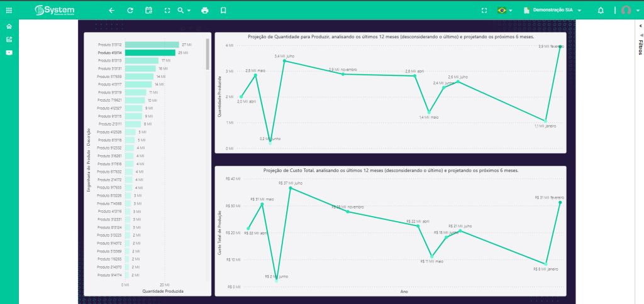Bookmark this dashboard
644x304 pixels.
tap(223, 10)
